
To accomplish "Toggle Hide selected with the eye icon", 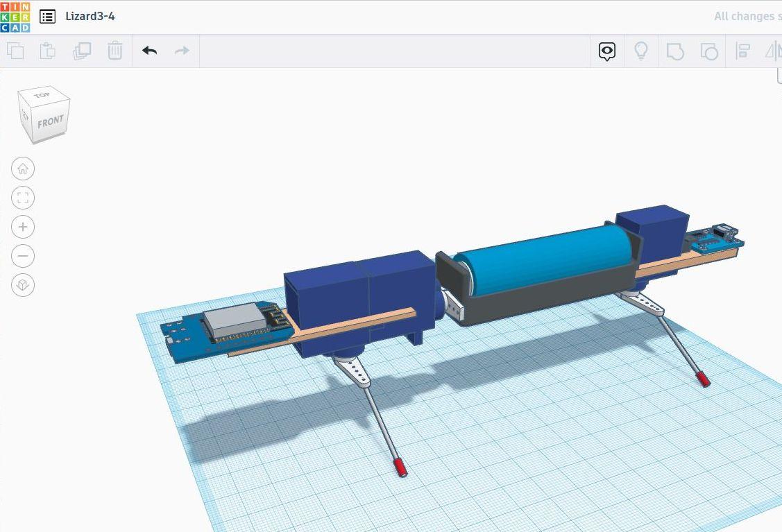I will pos(606,51).
